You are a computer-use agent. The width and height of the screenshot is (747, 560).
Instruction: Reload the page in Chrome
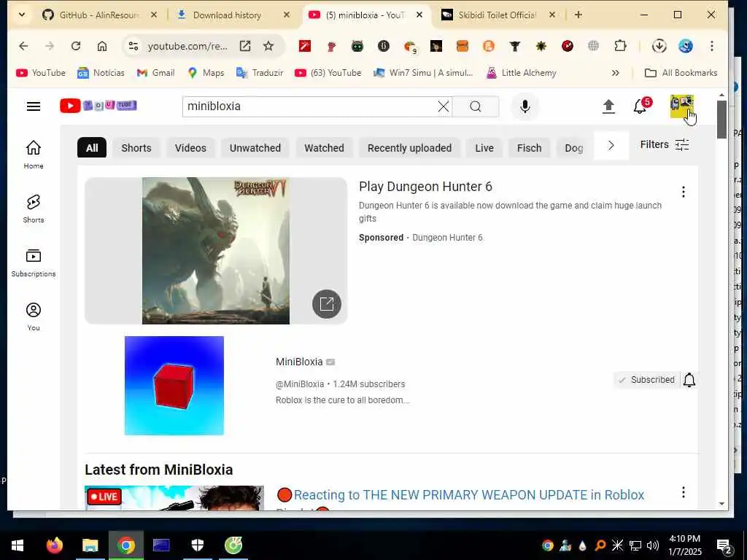tap(76, 46)
